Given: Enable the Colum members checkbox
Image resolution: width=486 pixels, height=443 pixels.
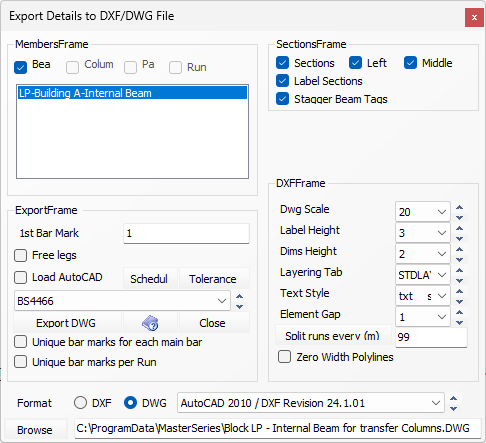Looking at the screenshot, I should click(x=72, y=67).
